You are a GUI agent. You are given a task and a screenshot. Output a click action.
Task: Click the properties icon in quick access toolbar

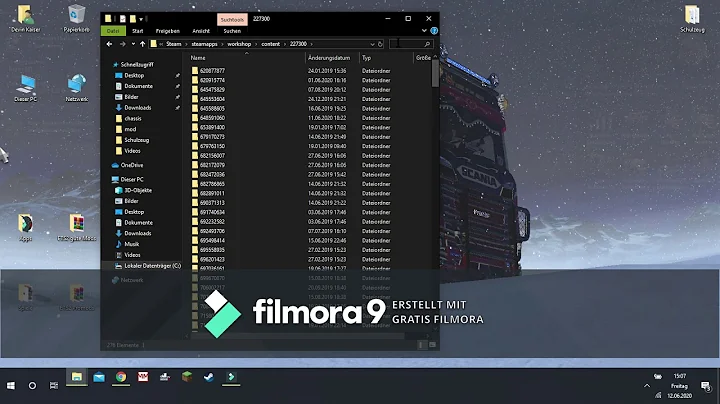click(123, 19)
